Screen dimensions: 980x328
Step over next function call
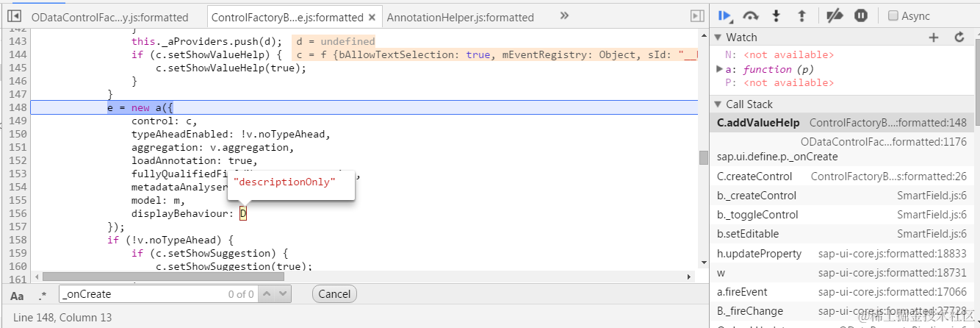click(x=751, y=15)
